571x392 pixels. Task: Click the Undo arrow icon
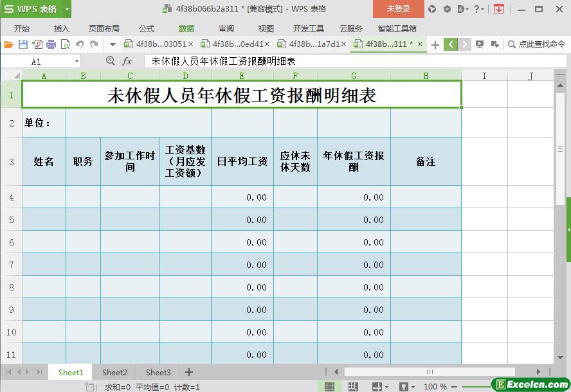point(80,44)
